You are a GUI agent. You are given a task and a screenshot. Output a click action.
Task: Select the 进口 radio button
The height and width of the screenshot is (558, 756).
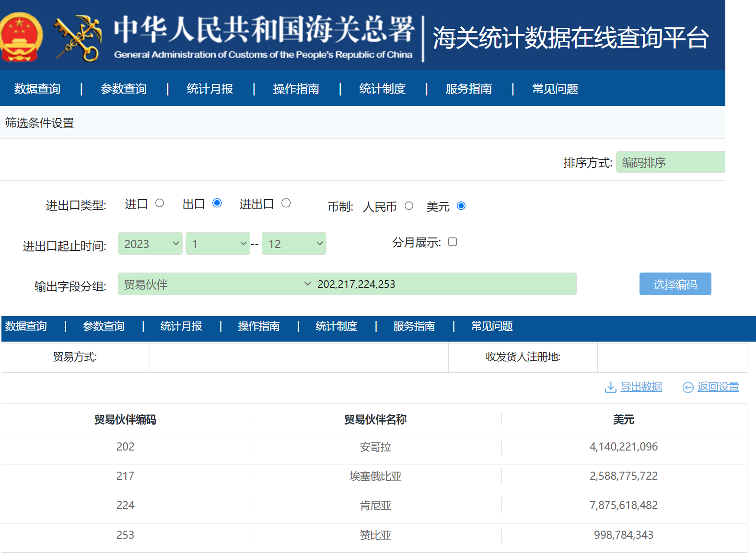160,203
